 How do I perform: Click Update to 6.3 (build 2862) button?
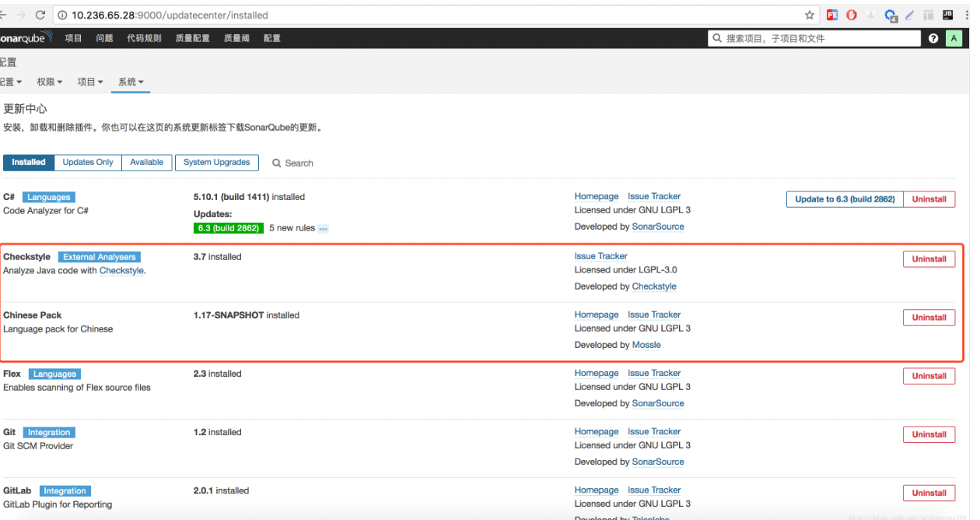click(845, 199)
